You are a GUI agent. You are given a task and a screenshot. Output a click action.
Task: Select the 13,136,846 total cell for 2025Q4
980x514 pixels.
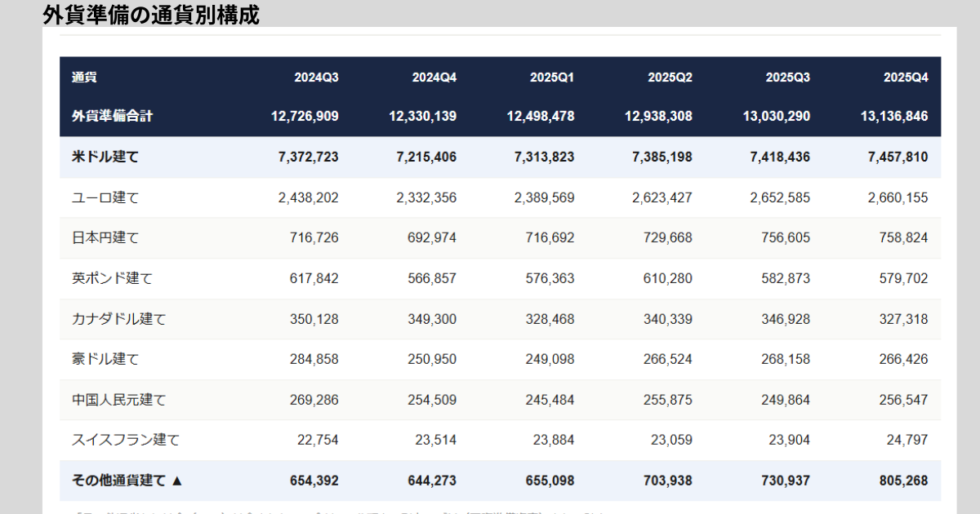point(893,116)
